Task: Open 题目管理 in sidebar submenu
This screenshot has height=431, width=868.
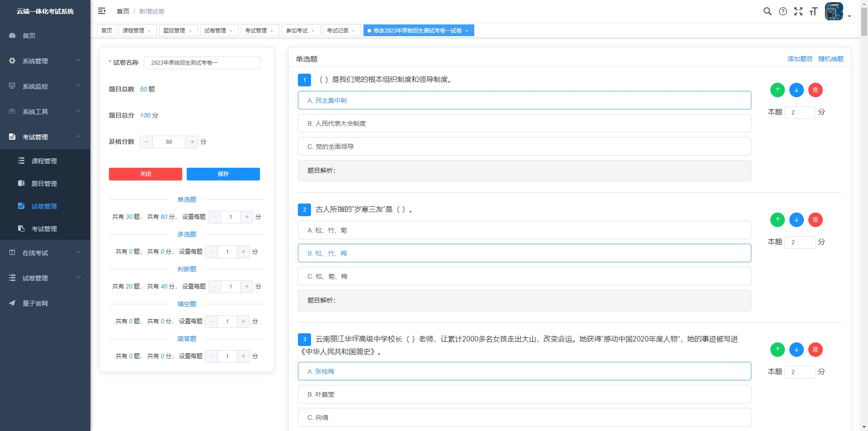Action: [x=45, y=184]
